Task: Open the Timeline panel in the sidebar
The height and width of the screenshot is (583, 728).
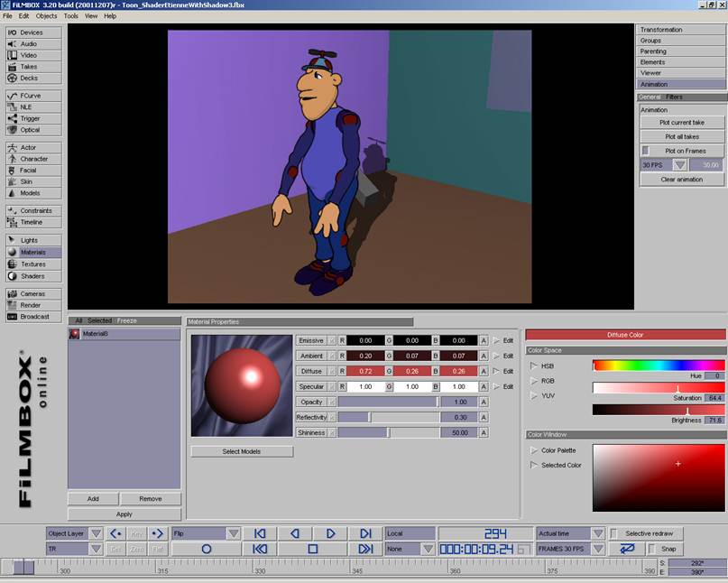Action: [33, 222]
